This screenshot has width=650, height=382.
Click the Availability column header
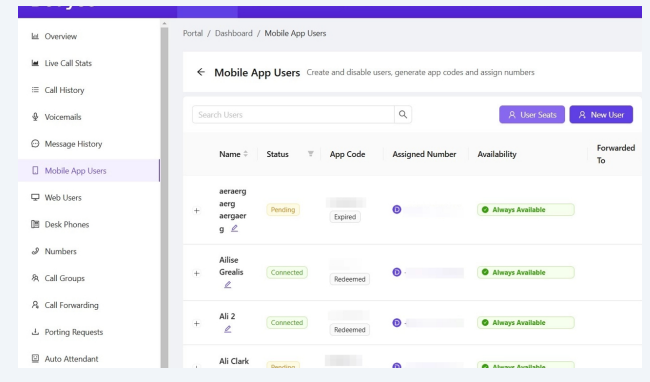point(497,154)
